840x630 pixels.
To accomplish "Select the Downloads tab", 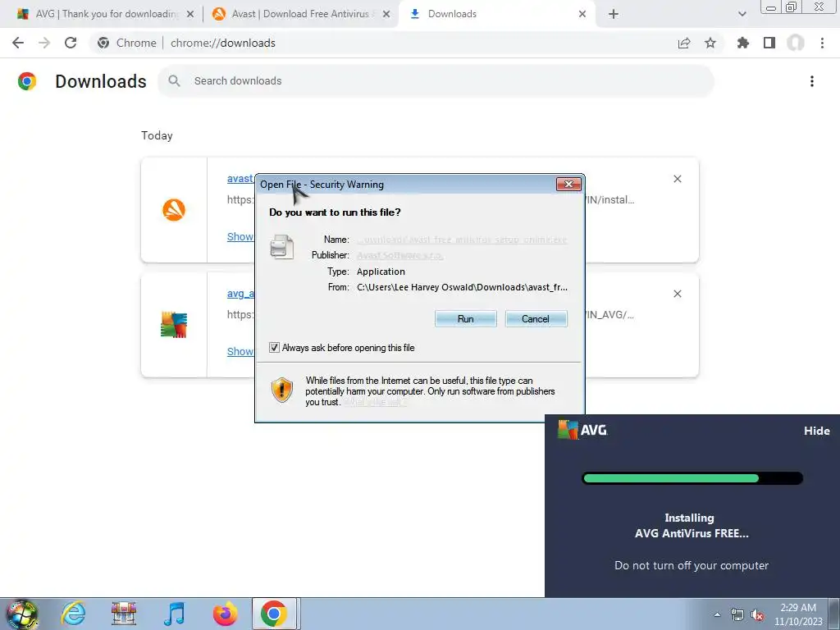I will point(497,14).
